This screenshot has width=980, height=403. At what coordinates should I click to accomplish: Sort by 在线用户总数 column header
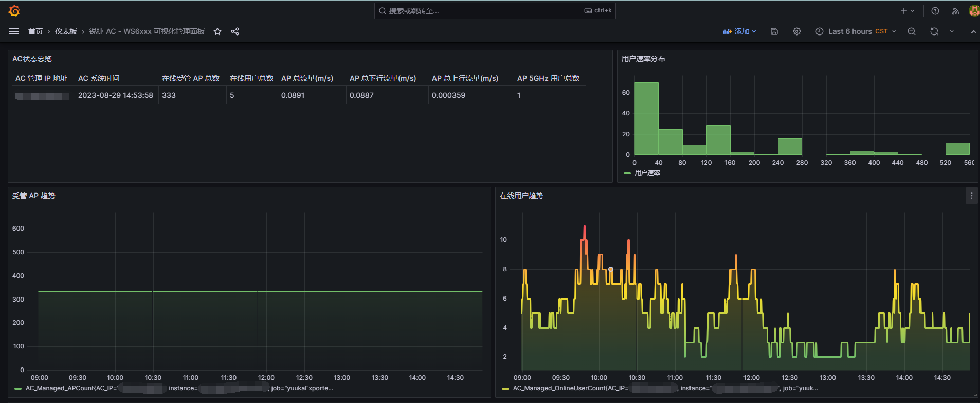pyautogui.click(x=251, y=78)
